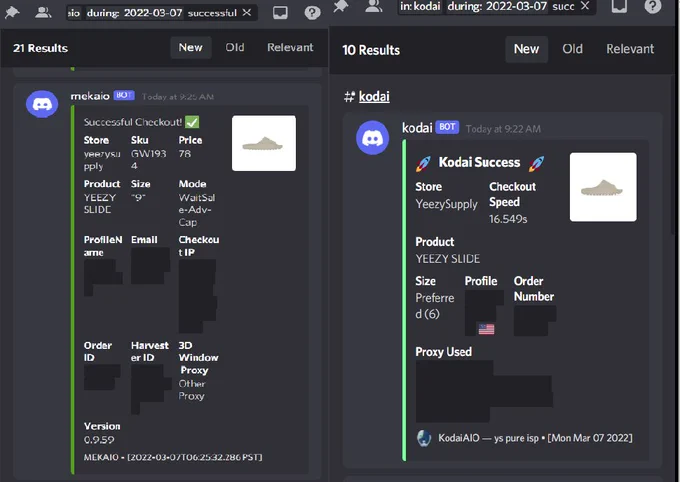The width and height of the screenshot is (680, 482).
Task: Select Old tab in 21 Results panel
Action: pyautogui.click(x=235, y=47)
